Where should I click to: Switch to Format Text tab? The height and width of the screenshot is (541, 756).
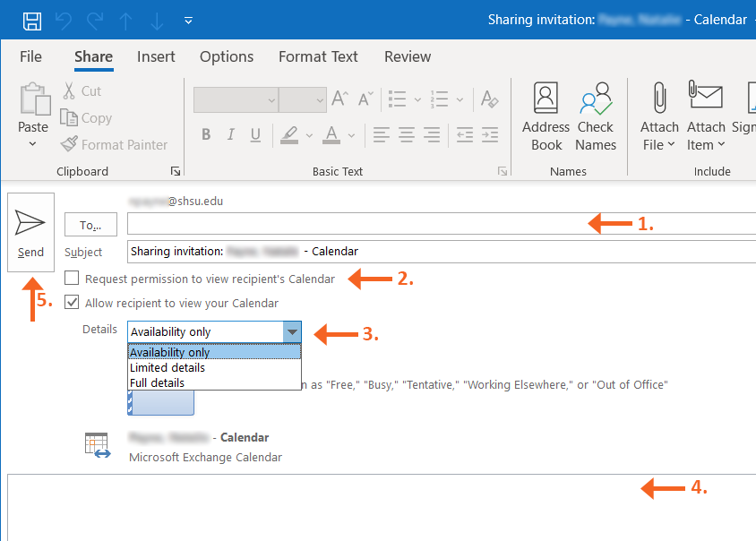tap(318, 56)
